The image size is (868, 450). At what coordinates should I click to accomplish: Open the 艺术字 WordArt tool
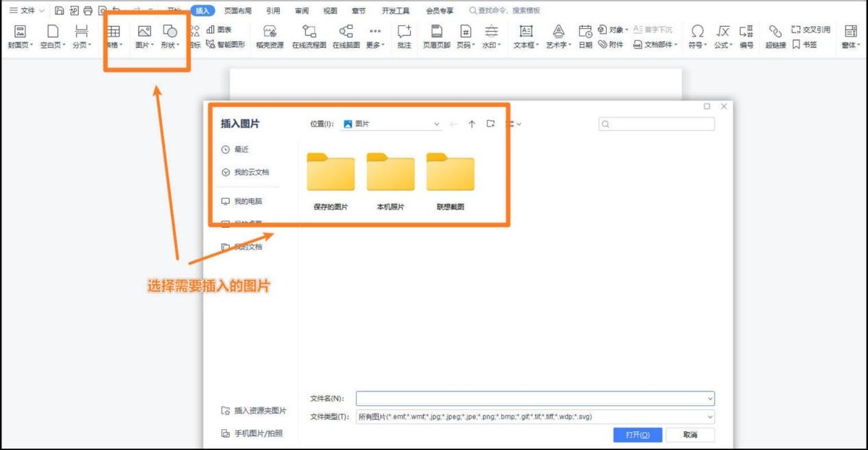[557, 38]
